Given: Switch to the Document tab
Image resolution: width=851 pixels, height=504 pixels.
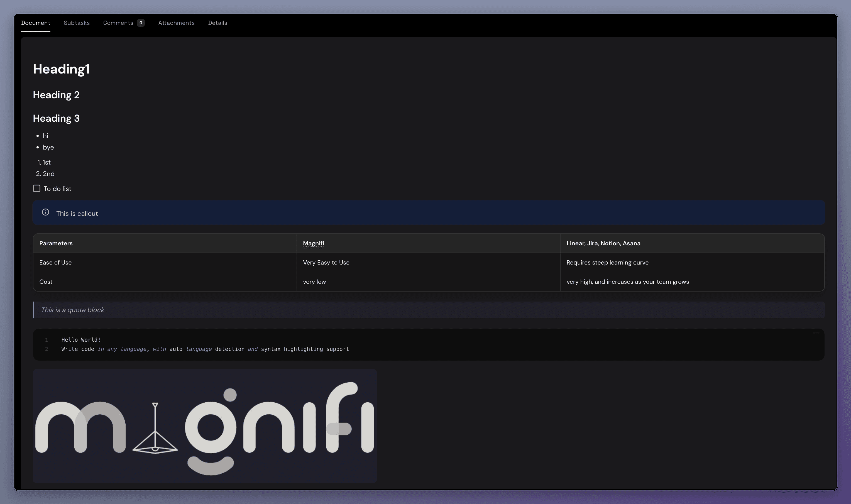Looking at the screenshot, I should [36, 23].
